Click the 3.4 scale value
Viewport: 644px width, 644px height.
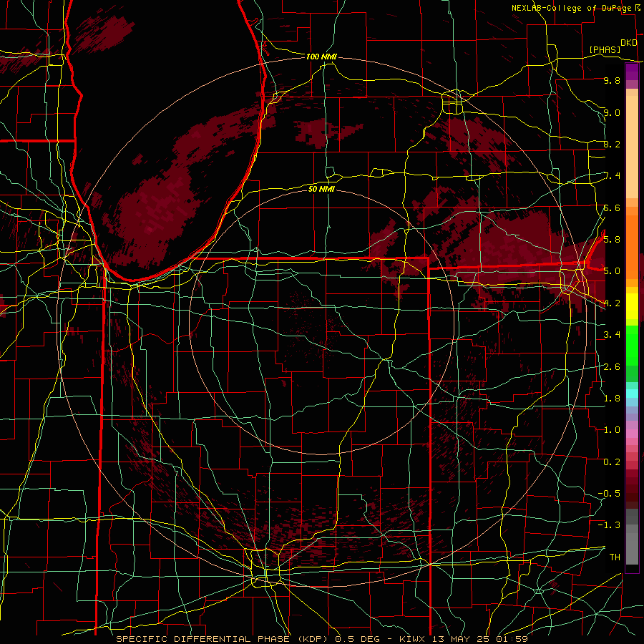click(612, 335)
